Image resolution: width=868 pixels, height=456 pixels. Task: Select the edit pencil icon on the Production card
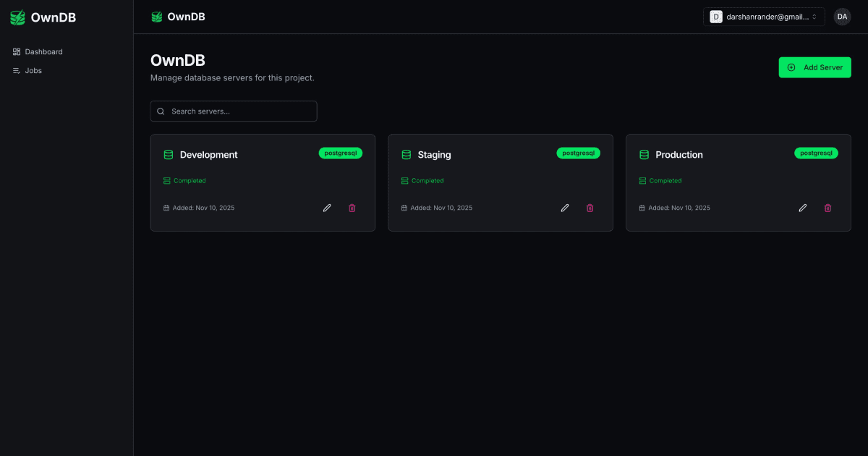pos(803,208)
